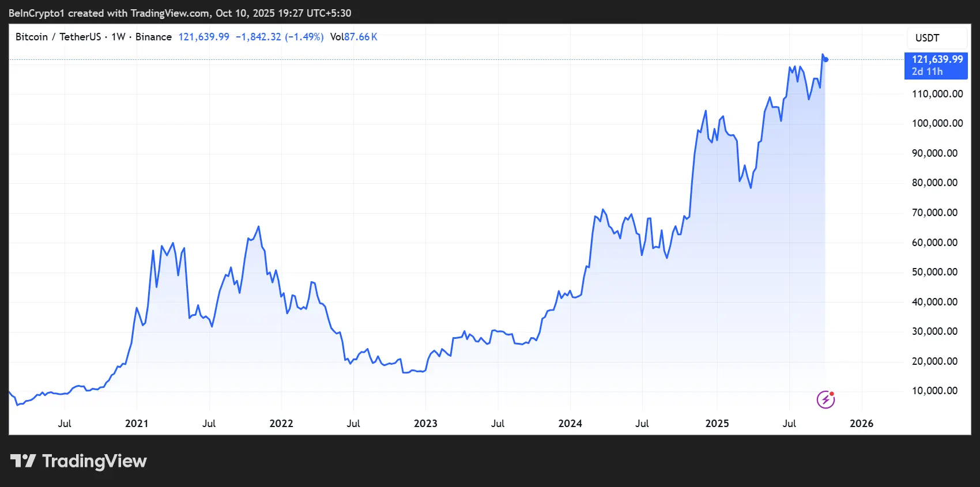
Task: Click the 10,000.00 price scale label
Action: 934,391
